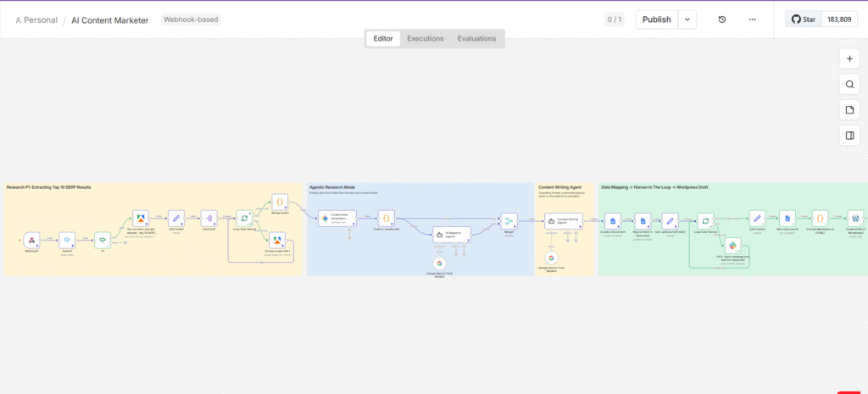Click the add node plus button
The width and height of the screenshot is (868, 394).
coord(849,58)
